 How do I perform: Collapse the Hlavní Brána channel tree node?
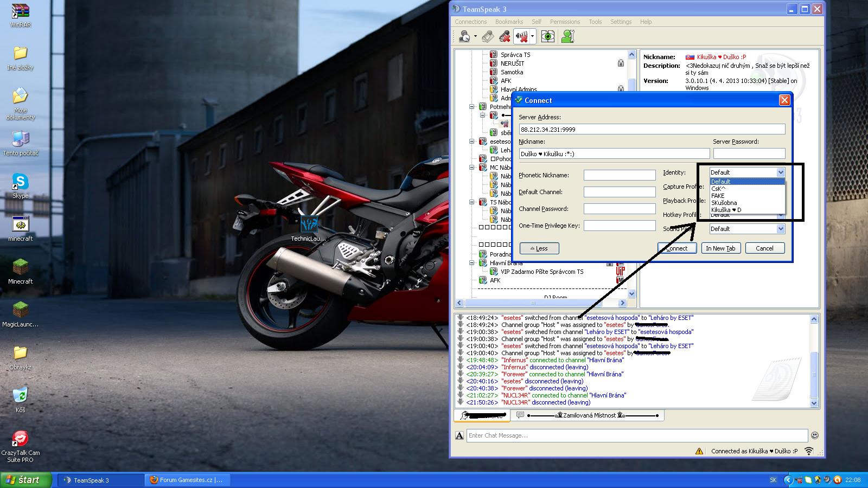[471, 263]
